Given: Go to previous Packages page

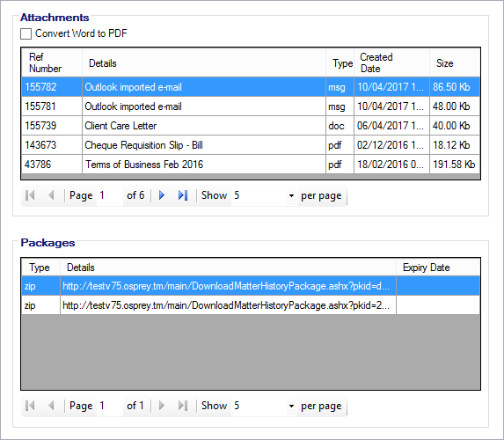Looking at the screenshot, I should click(51, 406).
